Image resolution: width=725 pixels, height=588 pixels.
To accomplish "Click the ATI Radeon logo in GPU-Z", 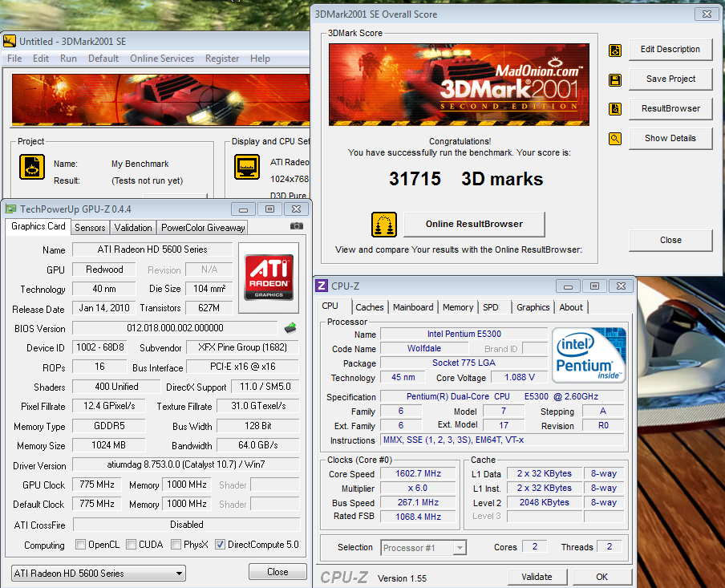I will (x=269, y=278).
